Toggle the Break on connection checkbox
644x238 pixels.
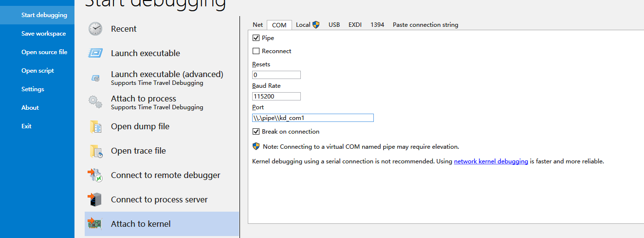tap(256, 132)
